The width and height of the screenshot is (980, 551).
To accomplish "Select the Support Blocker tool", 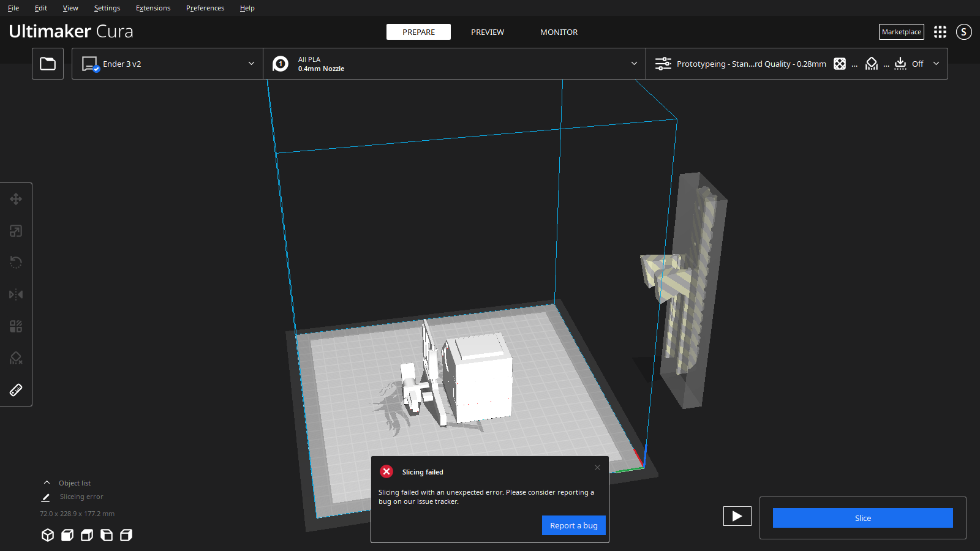I will [x=16, y=358].
